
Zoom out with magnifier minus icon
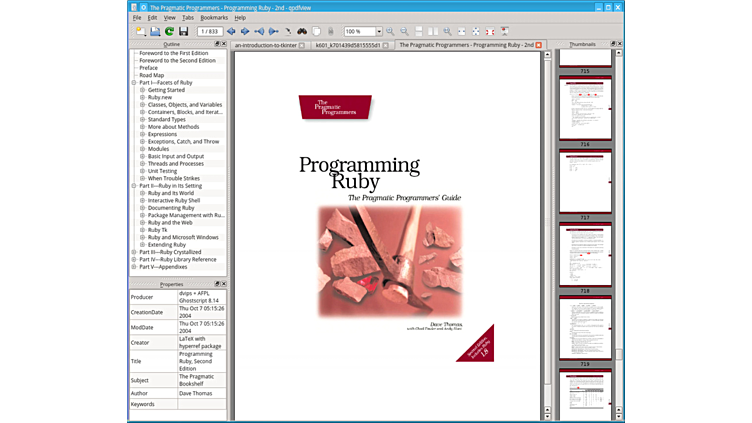click(404, 32)
